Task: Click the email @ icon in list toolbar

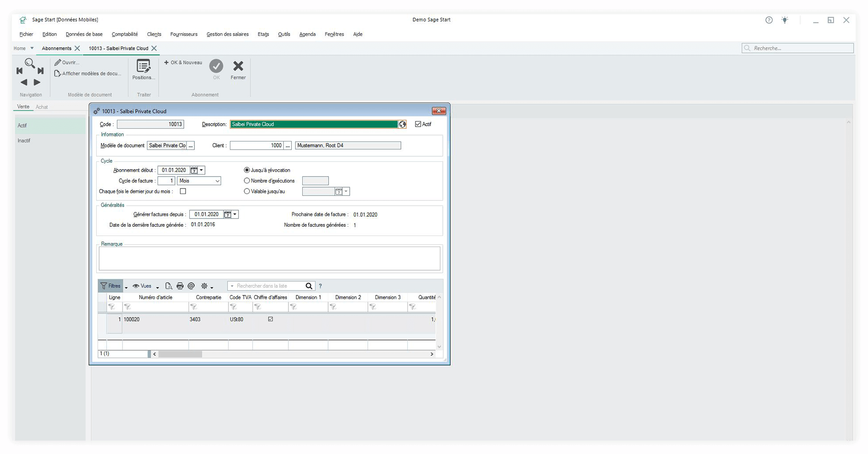Action: (x=191, y=286)
